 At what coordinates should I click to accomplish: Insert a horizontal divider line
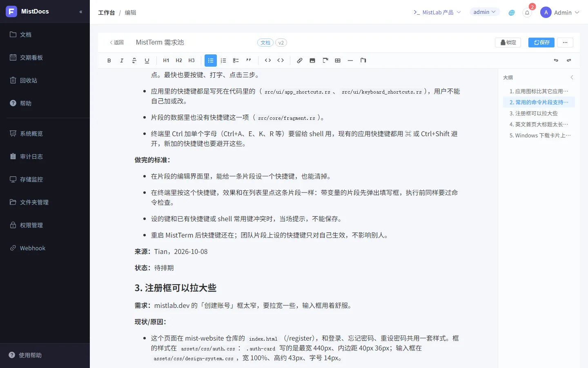[x=350, y=61]
